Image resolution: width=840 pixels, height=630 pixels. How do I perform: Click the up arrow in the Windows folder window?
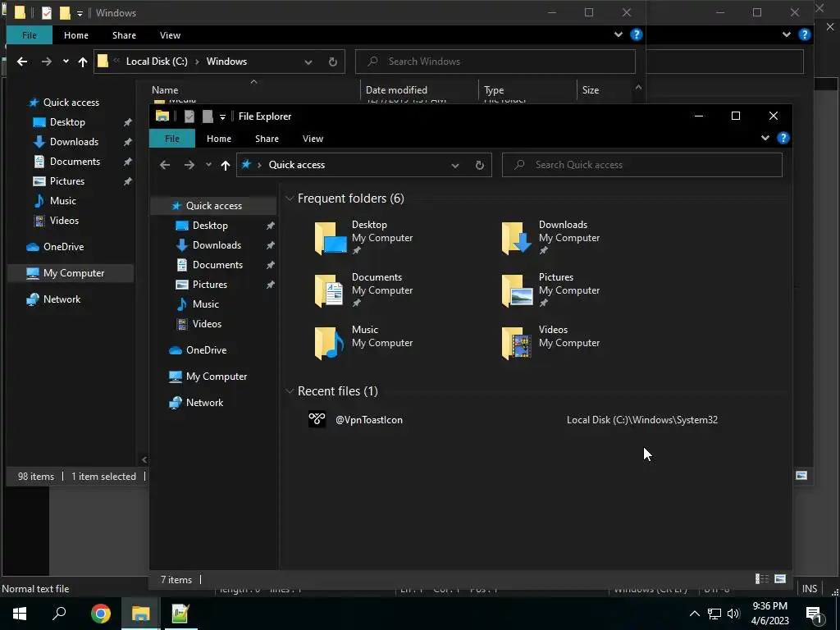click(x=83, y=62)
